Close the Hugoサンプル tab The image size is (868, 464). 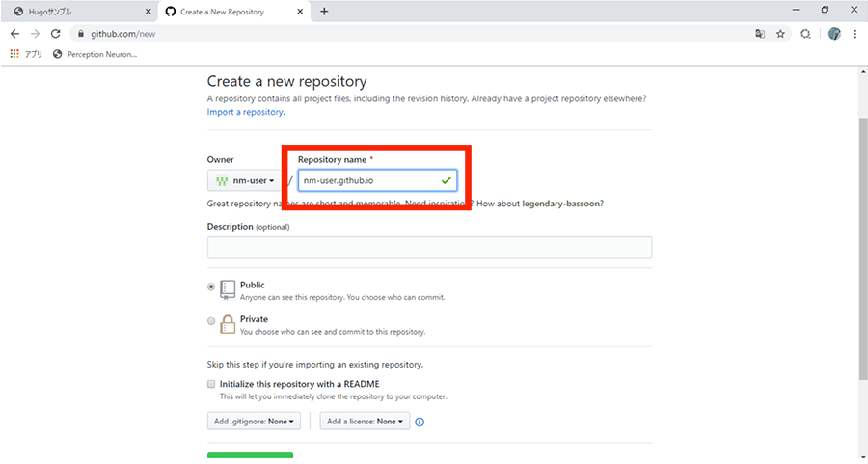coord(148,12)
